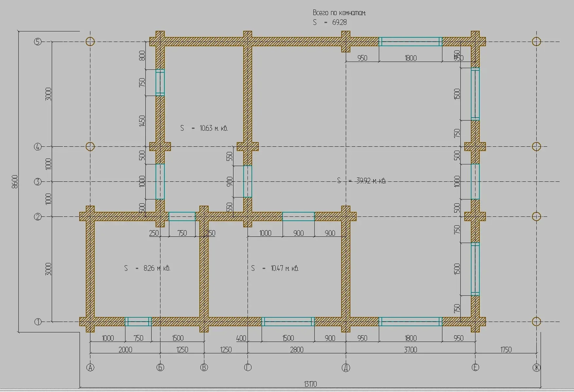Click axis marker circle "В"

coord(204,367)
